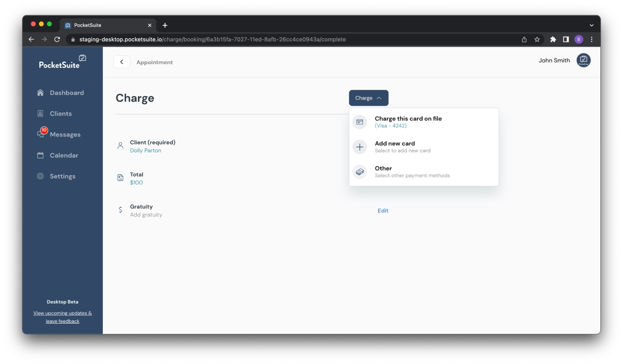Open the browser extensions puzzle icon
The height and width of the screenshot is (364, 623).
(553, 39)
